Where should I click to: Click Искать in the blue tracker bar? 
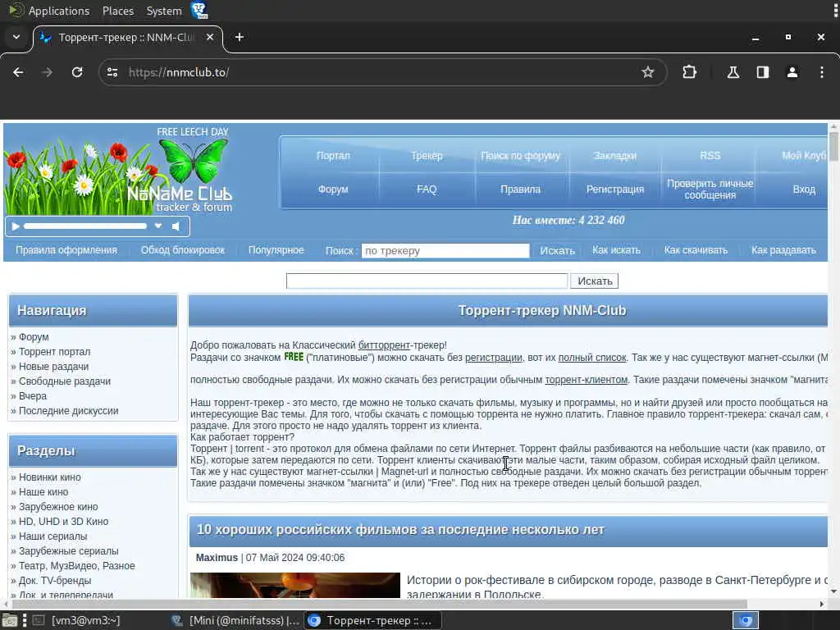pyautogui.click(x=557, y=251)
